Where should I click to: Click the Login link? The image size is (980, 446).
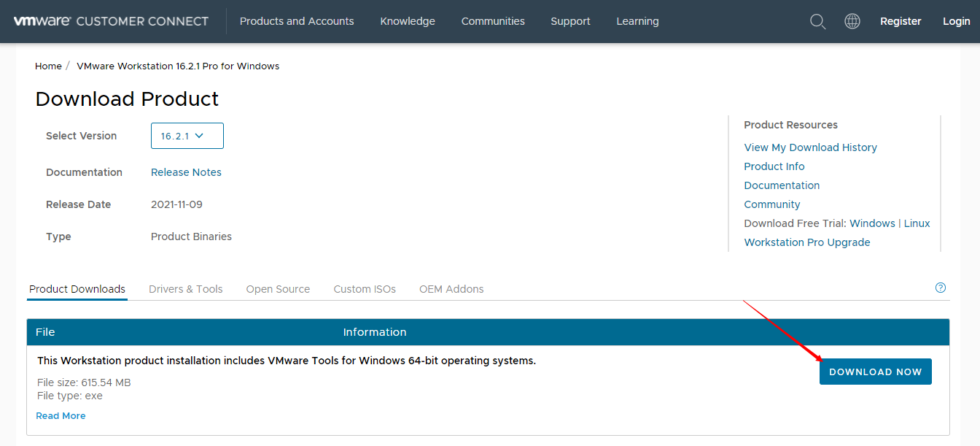956,21
